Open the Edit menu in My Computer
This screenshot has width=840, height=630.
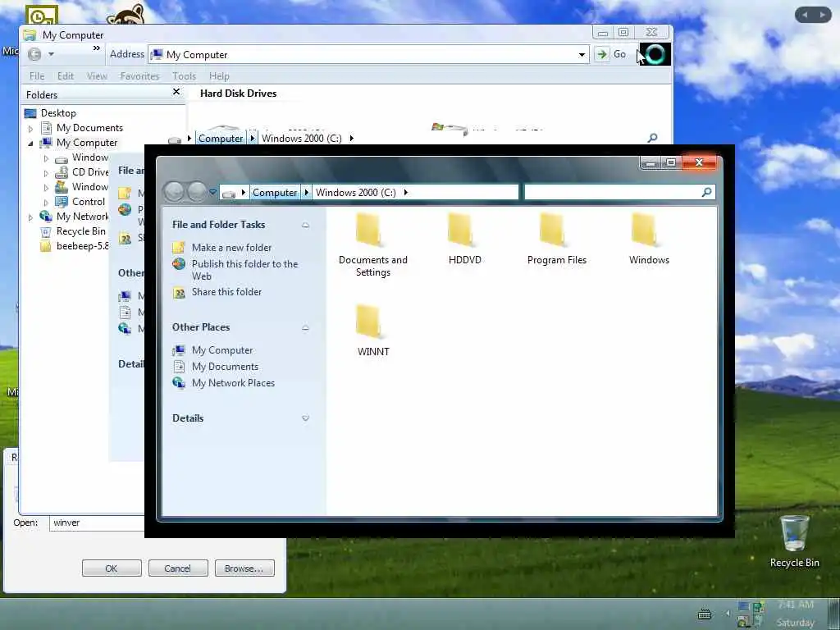[x=66, y=76]
